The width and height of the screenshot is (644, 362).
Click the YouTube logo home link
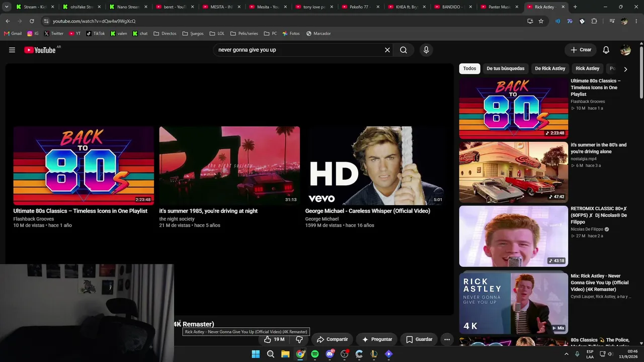point(40,50)
